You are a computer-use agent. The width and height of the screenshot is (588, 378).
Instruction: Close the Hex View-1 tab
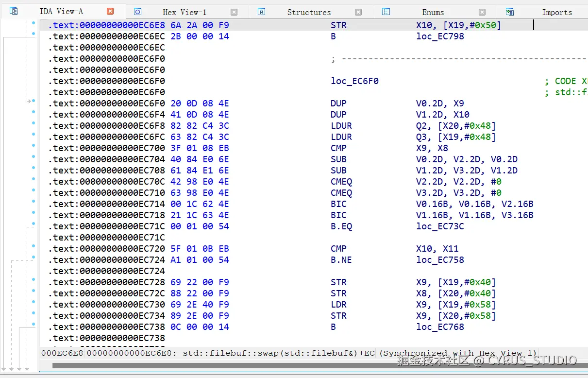pyautogui.click(x=234, y=12)
